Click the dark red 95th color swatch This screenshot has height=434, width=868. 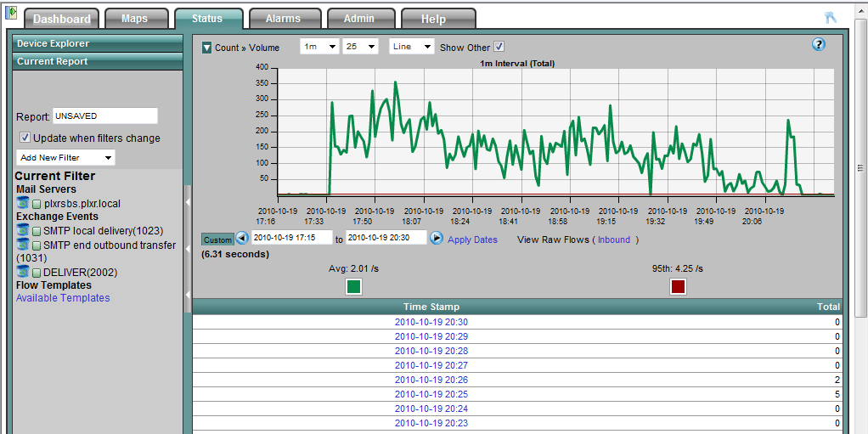pyautogui.click(x=678, y=287)
